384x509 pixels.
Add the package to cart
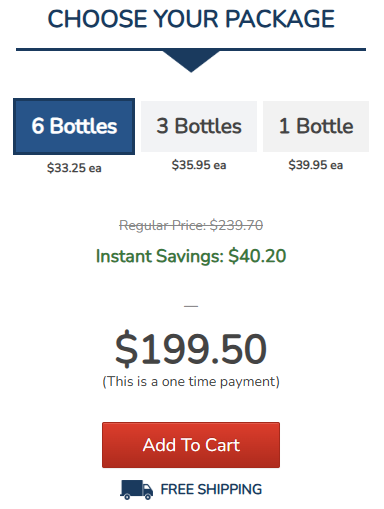coord(191,445)
